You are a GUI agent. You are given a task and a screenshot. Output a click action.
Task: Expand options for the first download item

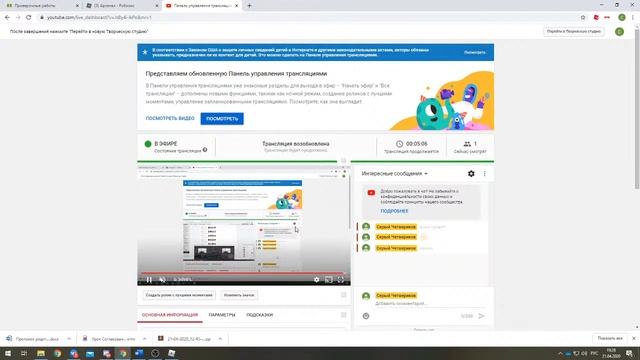(69, 339)
